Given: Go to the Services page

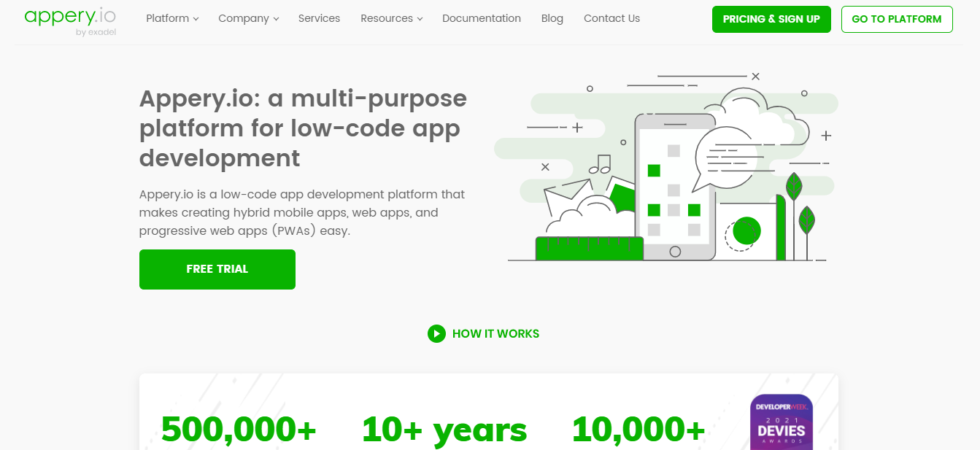Looking at the screenshot, I should [x=319, y=18].
